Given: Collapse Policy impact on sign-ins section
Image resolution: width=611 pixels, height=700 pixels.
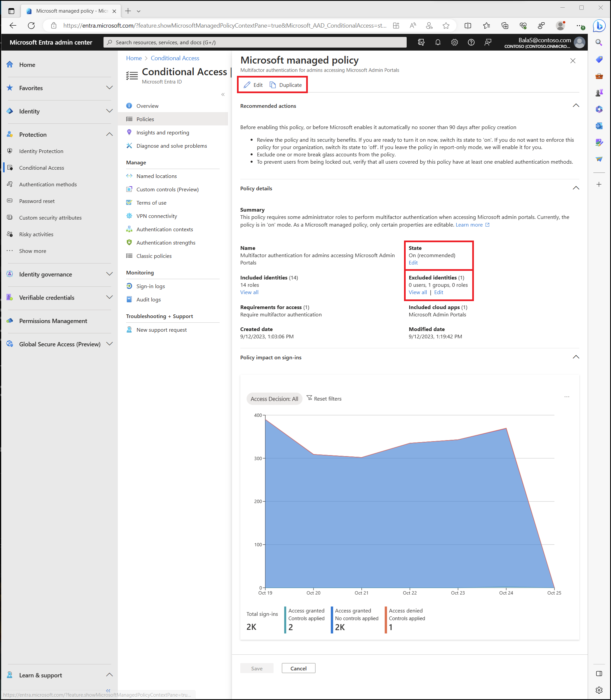Looking at the screenshot, I should [x=576, y=357].
